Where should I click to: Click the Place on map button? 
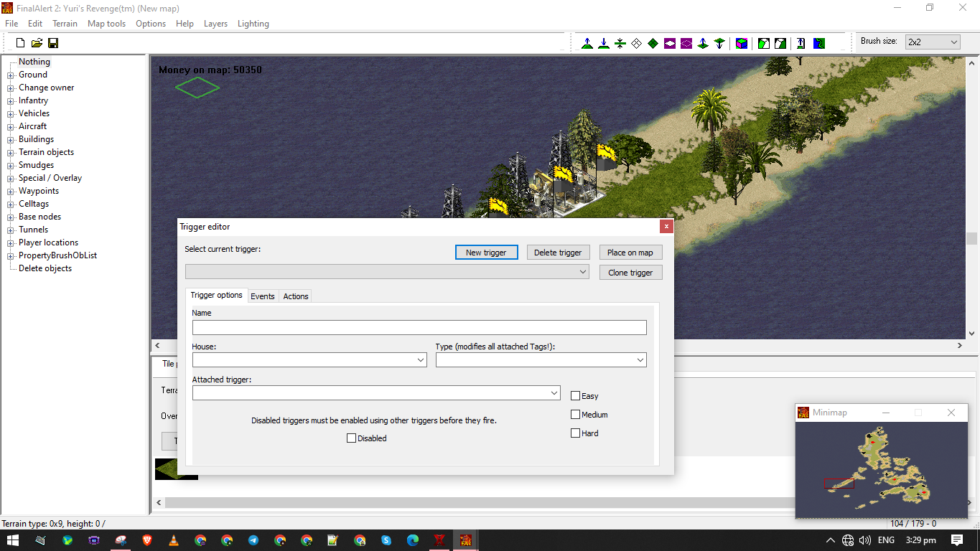pyautogui.click(x=630, y=253)
